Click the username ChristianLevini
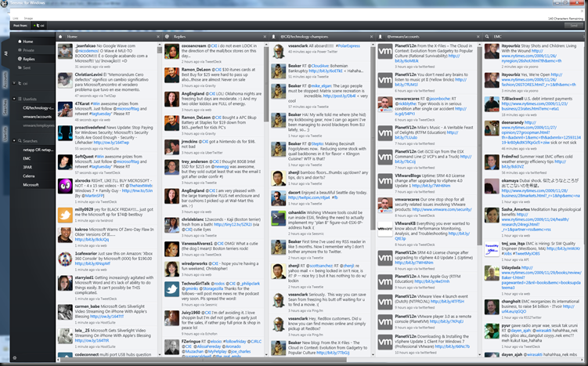Screen dimensions: 588x366 pyautogui.click(x=88, y=74)
